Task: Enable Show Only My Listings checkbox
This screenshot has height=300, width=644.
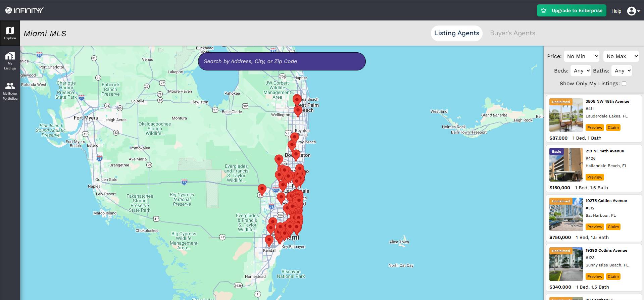Action: click(624, 84)
